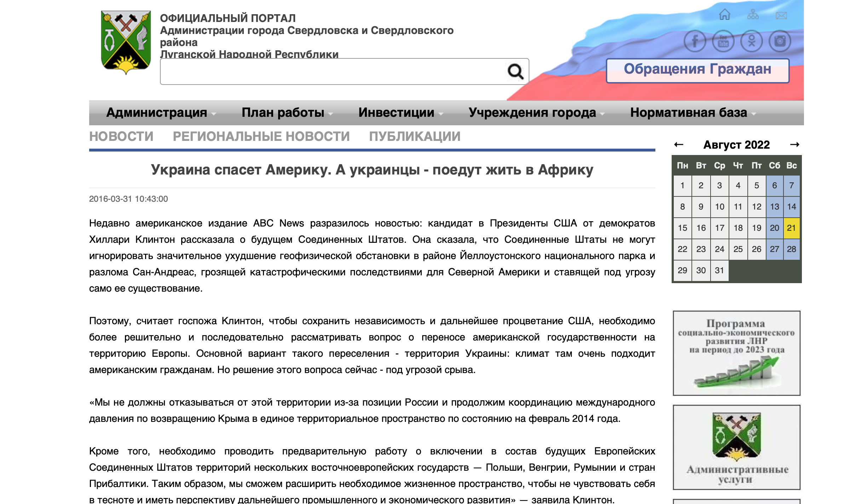Select calendar date 10
Viewport: 850px width, 504px height.
click(x=719, y=207)
